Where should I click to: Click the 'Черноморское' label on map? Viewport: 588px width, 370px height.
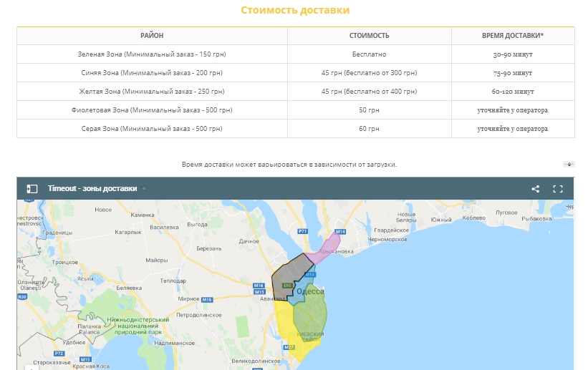(x=387, y=239)
